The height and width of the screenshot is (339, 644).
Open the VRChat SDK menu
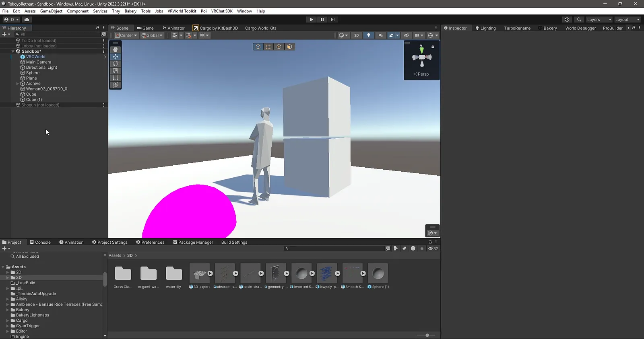(222, 11)
